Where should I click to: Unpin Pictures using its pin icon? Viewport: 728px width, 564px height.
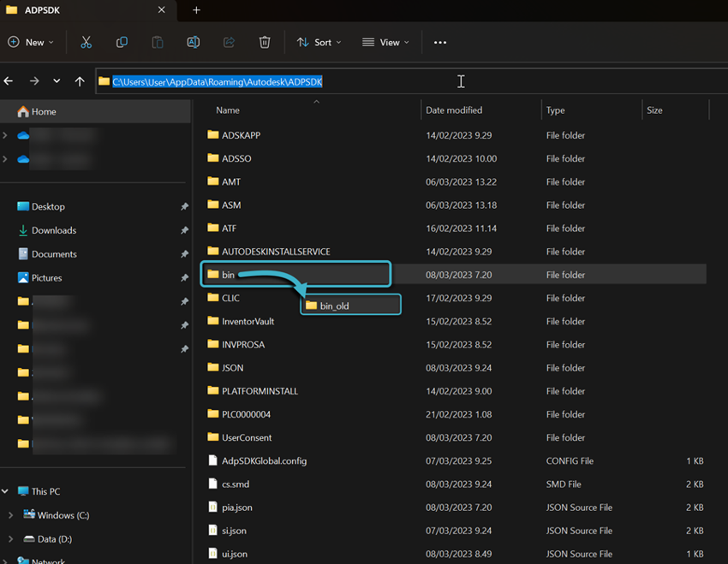184,278
